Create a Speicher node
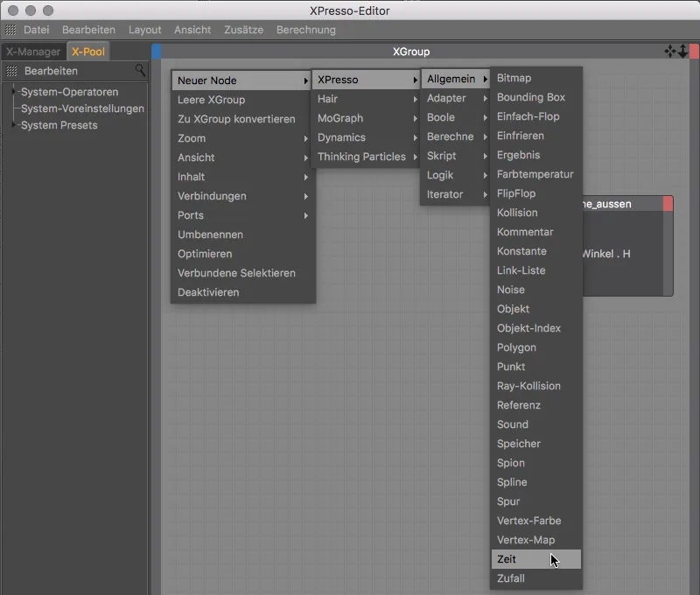This screenshot has height=595, width=700. point(536,444)
